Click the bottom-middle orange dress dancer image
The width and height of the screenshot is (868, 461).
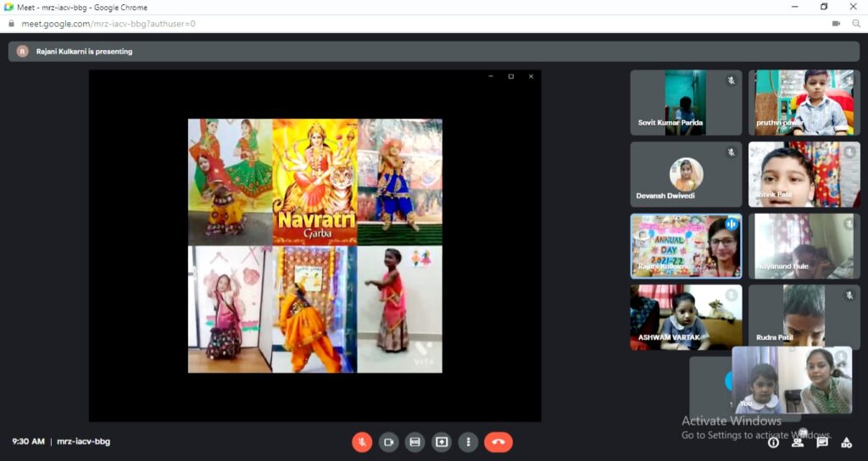click(x=315, y=309)
